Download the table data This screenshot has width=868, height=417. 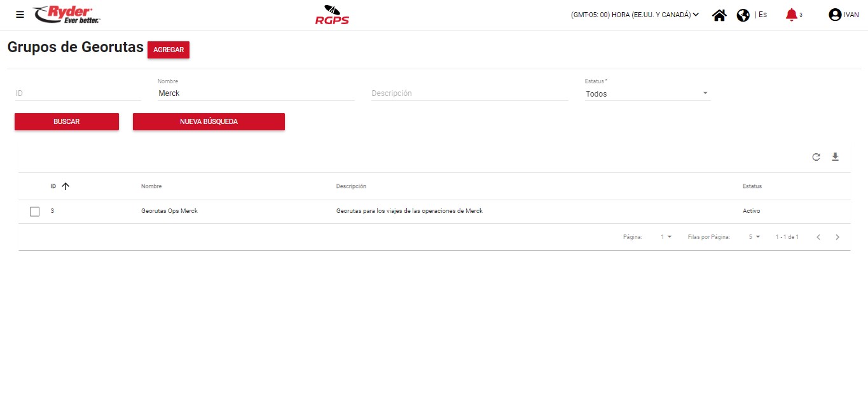836,157
